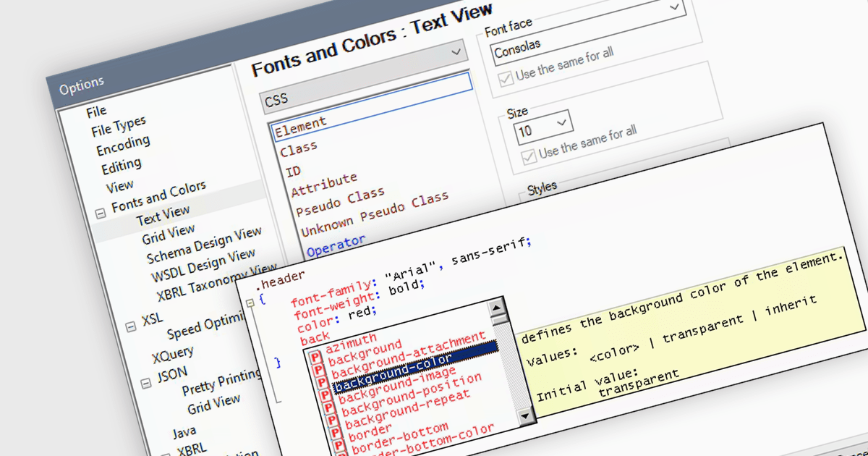Image resolution: width=868 pixels, height=456 pixels.
Task: Collapse the .header code fold marker
Action: pyautogui.click(x=250, y=302)
